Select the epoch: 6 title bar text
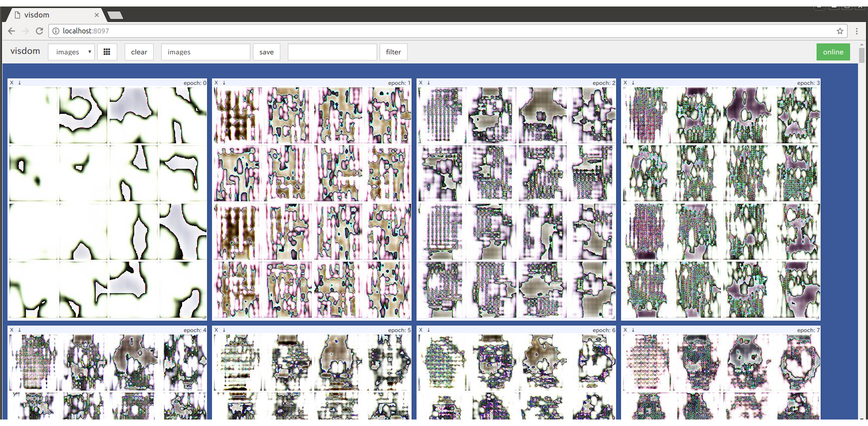This screenshot has width=868, height=426. (x=604, y=330)
